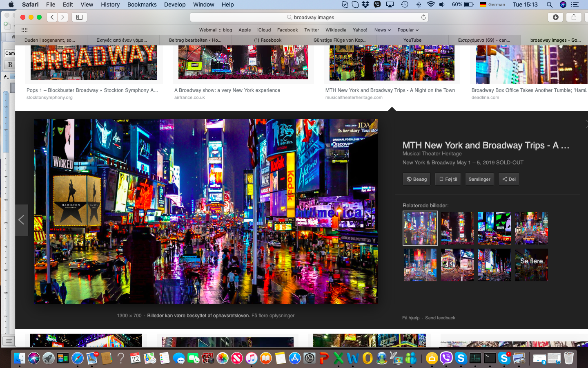Open the large Times Square preview image
The width and height of the screenshot is (588, 368).
[x=206, y=211]
